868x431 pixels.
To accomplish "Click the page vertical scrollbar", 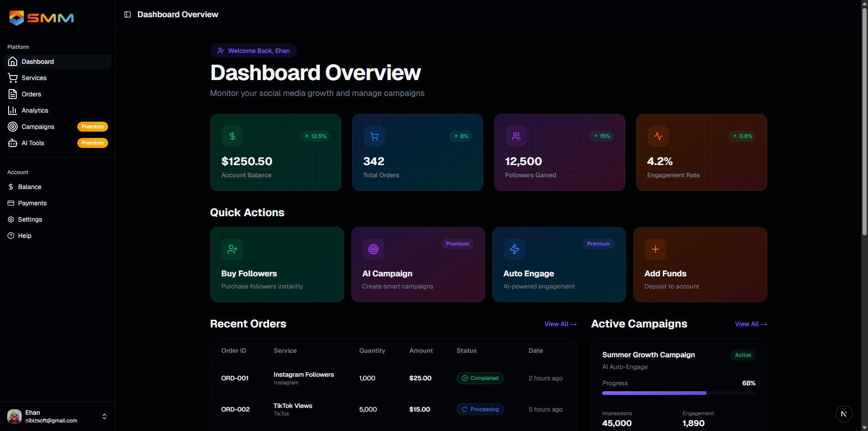I will [x=864, y=121].
